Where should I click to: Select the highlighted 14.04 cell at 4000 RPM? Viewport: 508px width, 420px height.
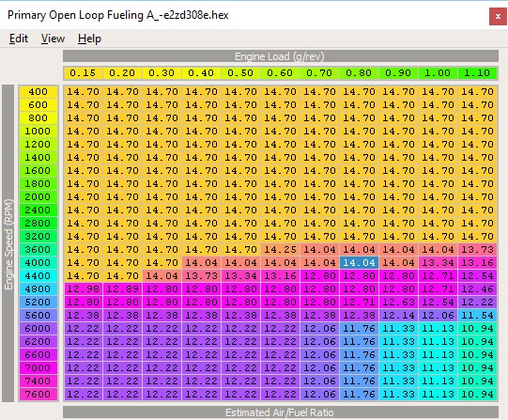pyautogui.click(x=359, y=263)
